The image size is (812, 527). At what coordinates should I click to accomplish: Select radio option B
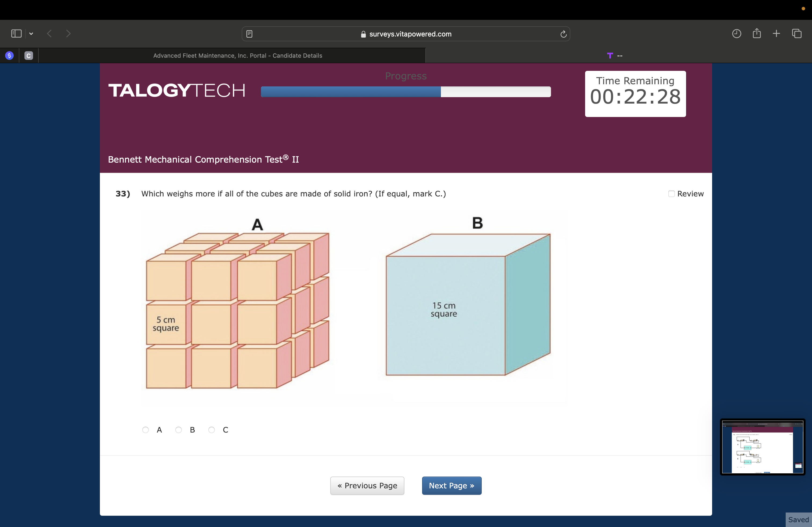pyautogui.click(x=179, y=430)
